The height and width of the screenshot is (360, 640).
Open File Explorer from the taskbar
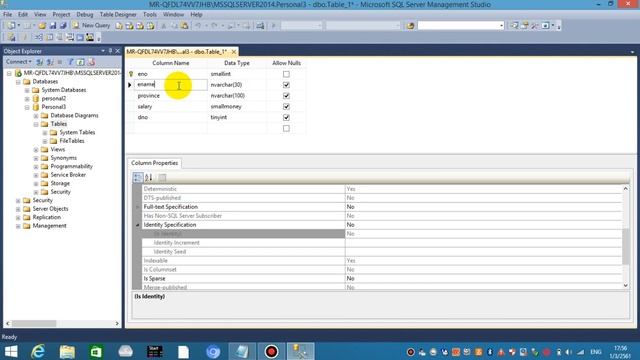click(67, 351)
